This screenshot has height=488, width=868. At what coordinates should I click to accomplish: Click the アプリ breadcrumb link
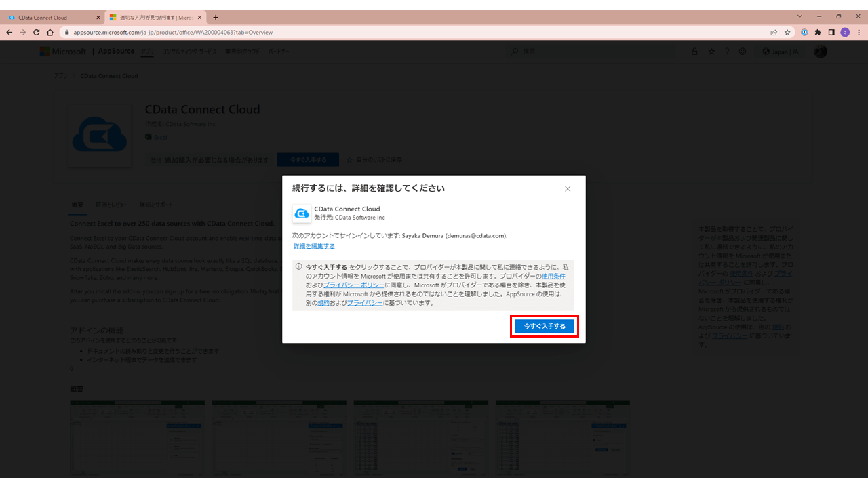(61, 76)
